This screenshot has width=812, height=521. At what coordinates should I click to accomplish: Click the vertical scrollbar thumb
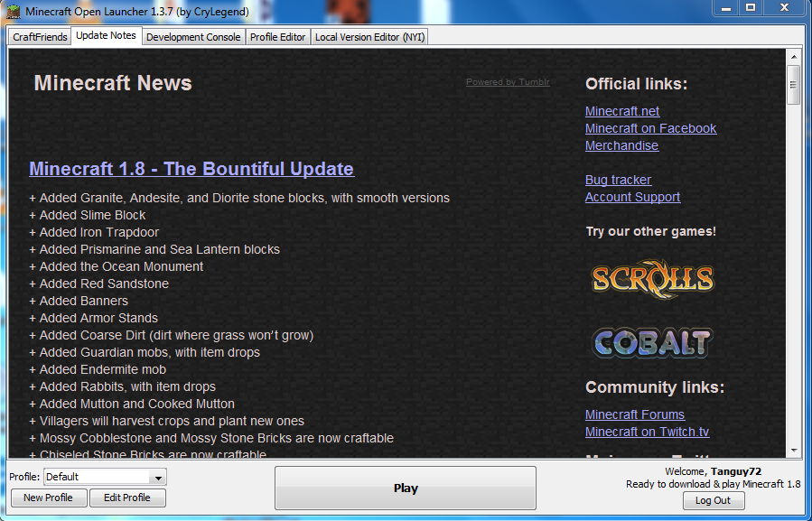(793, 85)
